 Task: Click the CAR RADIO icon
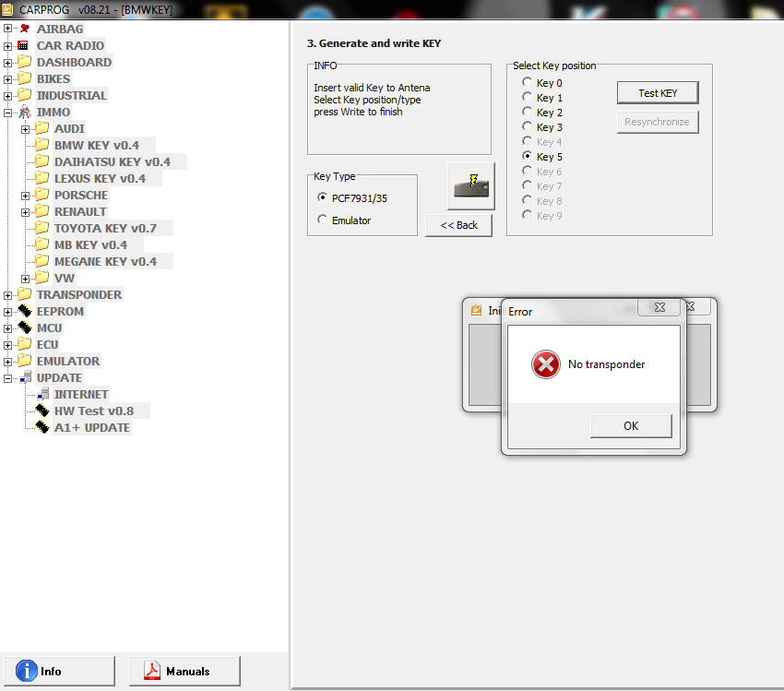23,45
